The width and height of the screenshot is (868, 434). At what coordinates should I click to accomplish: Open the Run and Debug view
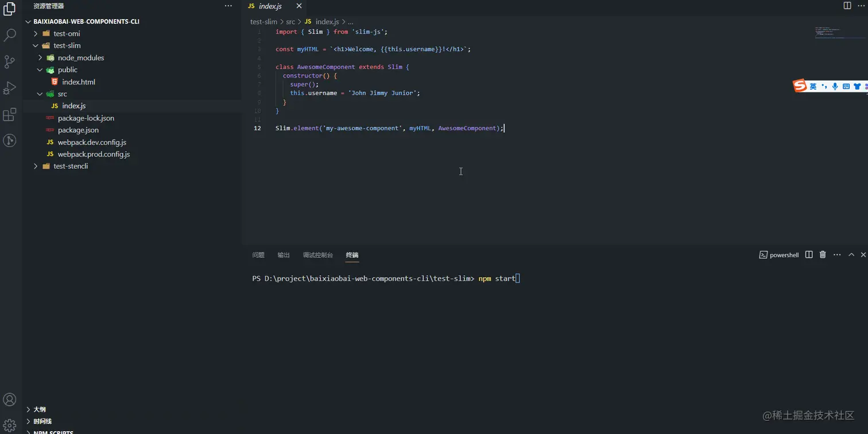(x=10, y=88)
